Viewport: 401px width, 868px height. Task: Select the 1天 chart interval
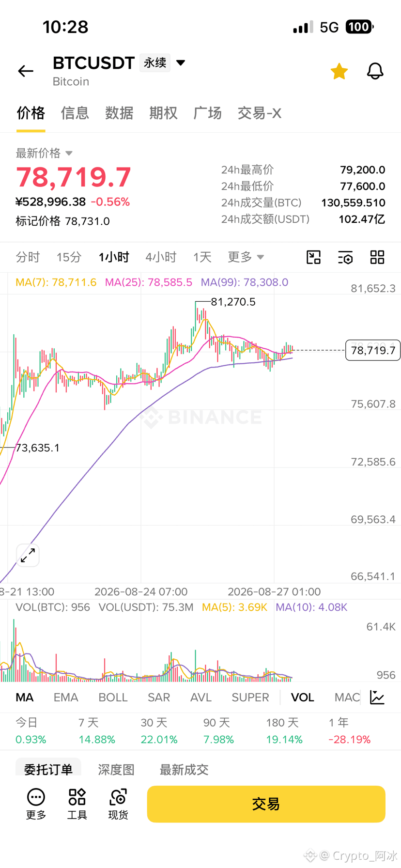point(202,257)
